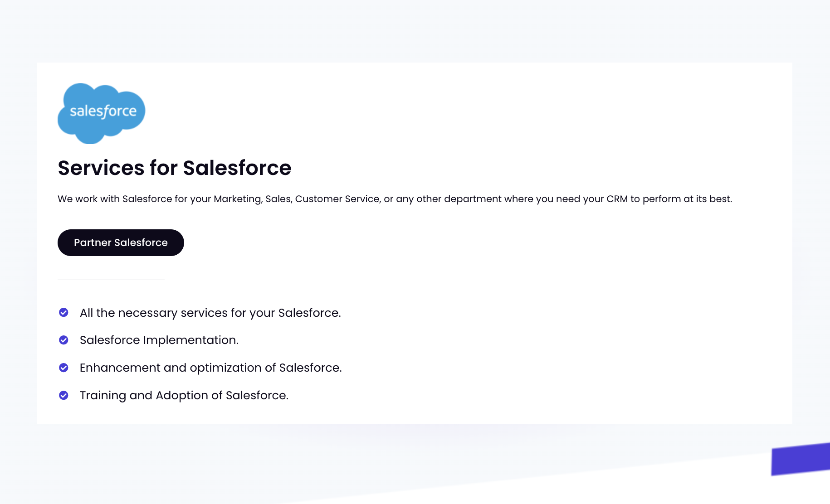The image size is (830, 504).
Task: Click the word 'Marketing' in the description
Action: tap(238, 199)
